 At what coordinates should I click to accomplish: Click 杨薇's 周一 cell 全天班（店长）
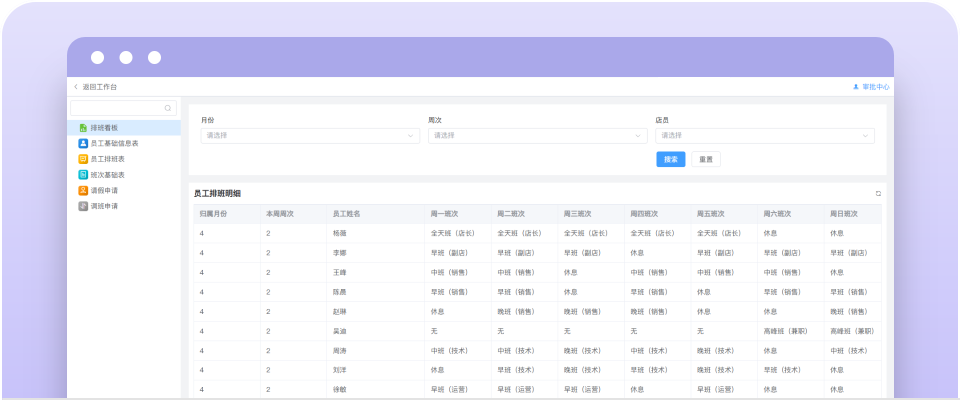click(x=453, y=233)
